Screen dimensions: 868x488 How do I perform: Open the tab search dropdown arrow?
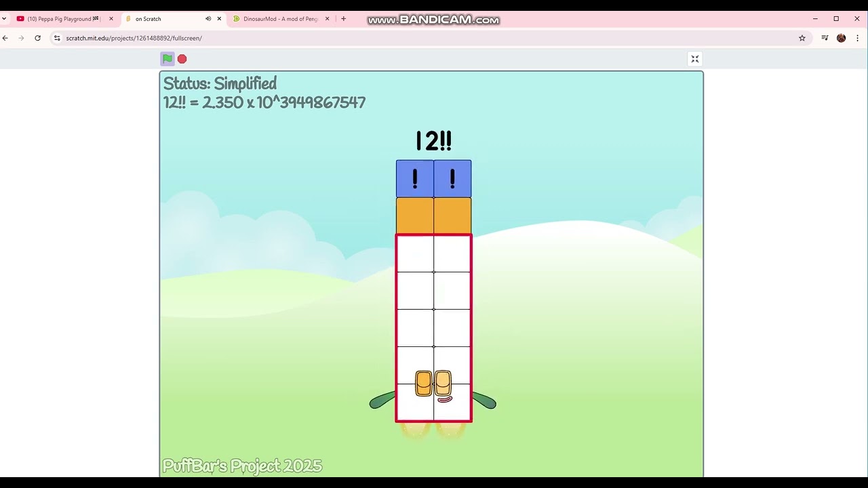pyautogui.click(x=4, y=19)
